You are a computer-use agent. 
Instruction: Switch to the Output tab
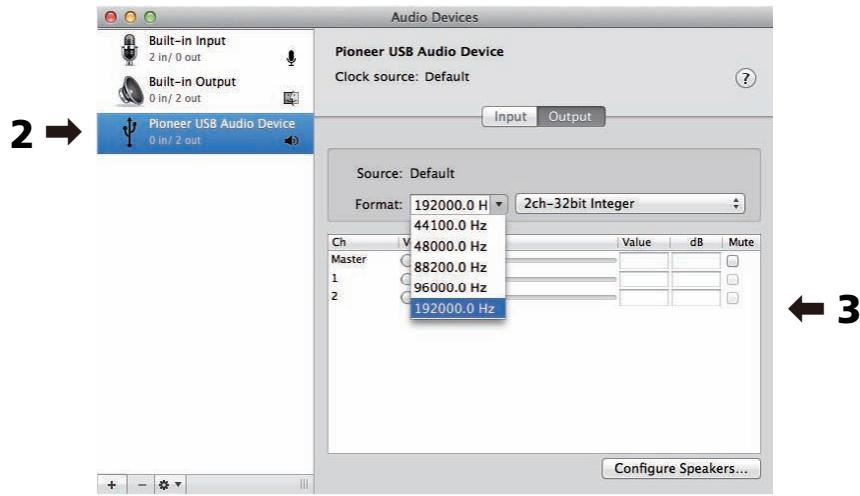[x=570, y=116]
